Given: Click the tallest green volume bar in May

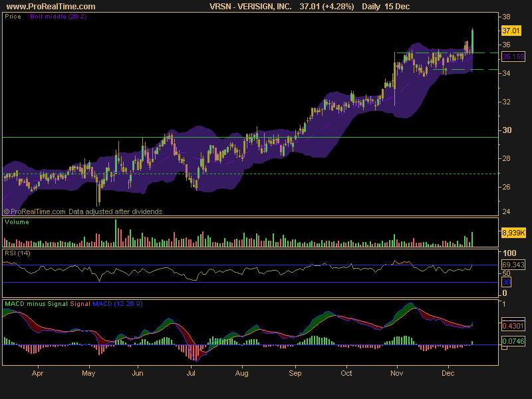Looking at the screenshot, I should pos(116,233).
